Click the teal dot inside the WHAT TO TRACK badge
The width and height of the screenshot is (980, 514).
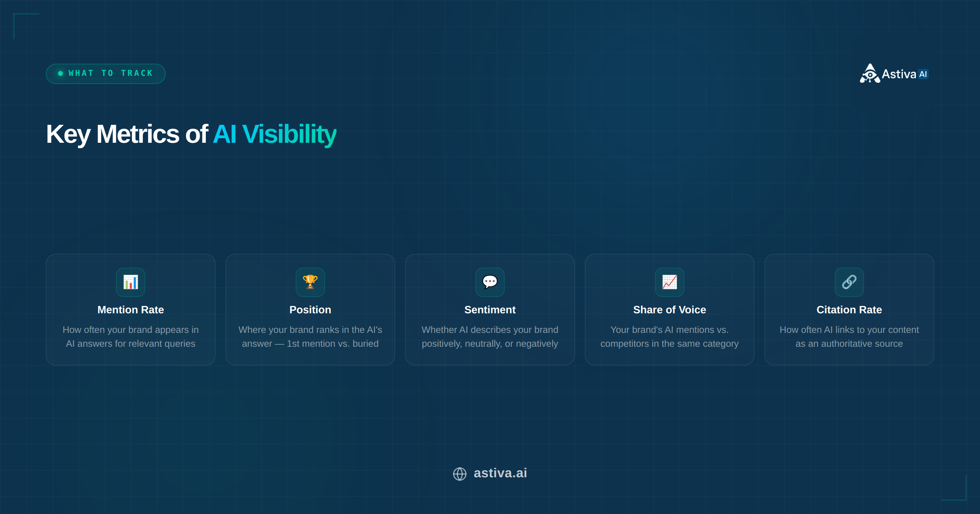[x=60, y=73]
